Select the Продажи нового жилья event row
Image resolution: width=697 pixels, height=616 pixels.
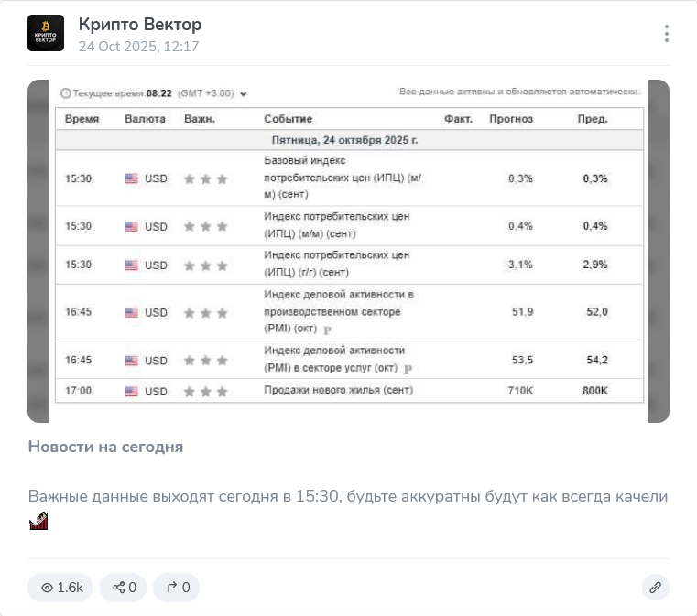pos(349,391)
